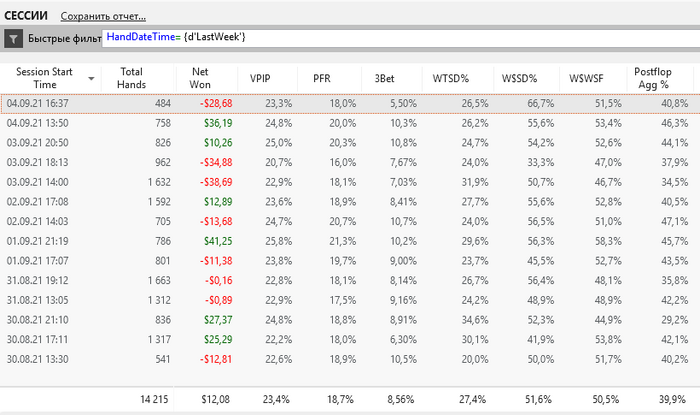Click WTSD% cell 34,6%
The image size is (700, 415).
475,320
